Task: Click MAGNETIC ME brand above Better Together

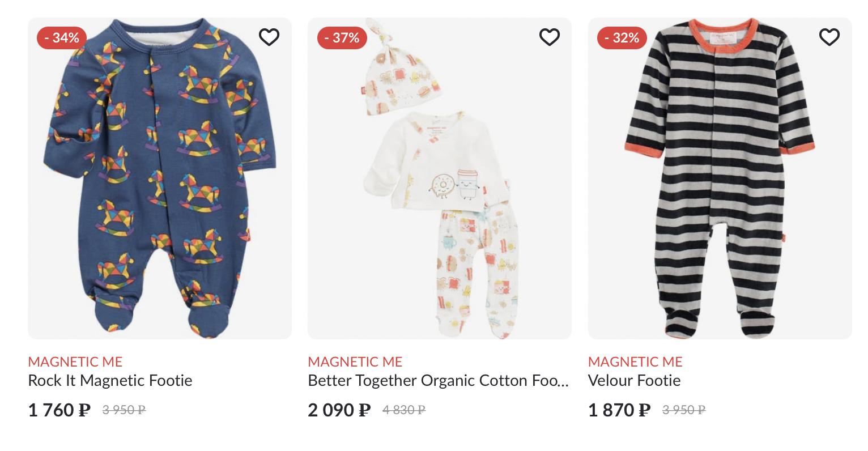Action: pyautogui.click(x=355, y=361)
